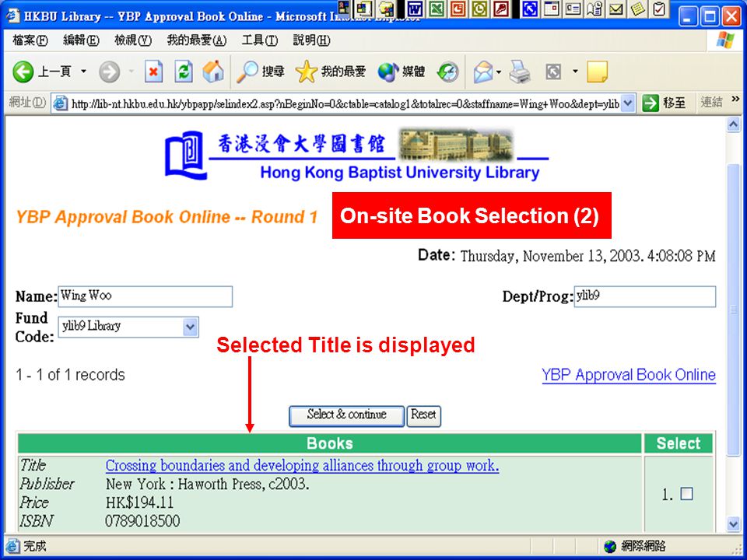Viewport: 747px width, 560px height.
Task: Print the page using printer icon
Action: click(x=520, y=72)
